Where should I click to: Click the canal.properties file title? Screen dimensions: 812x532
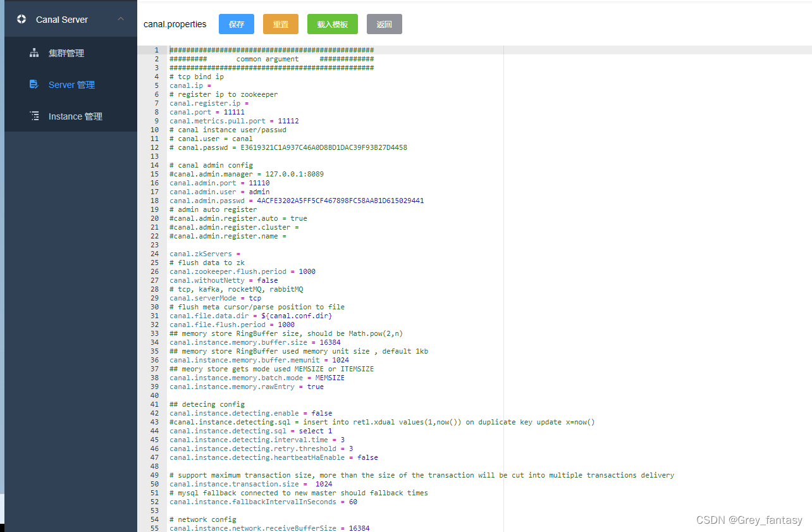175,24
